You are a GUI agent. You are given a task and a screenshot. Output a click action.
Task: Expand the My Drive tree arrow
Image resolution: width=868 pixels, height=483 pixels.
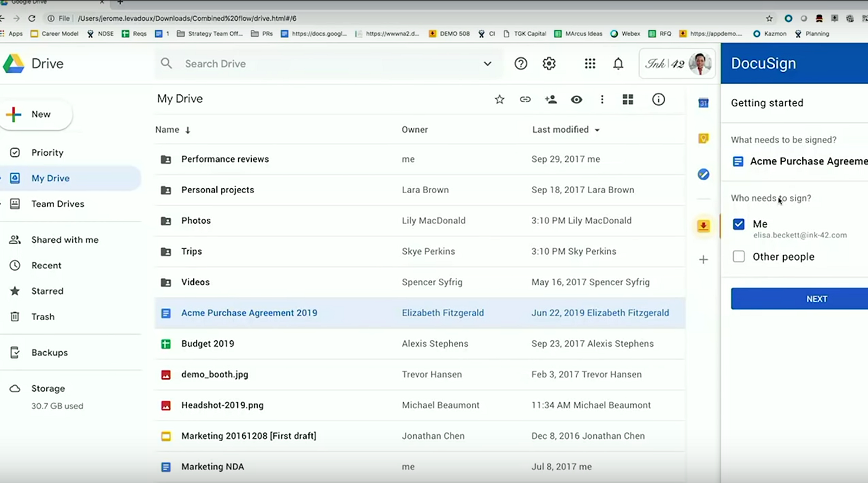coord(2,178)
